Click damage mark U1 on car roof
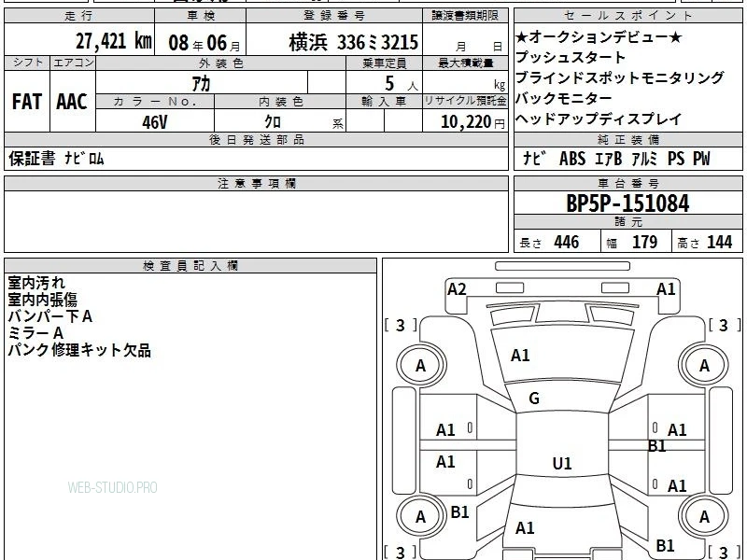Image resolution: width=747 pixels, height=560 pixels. 562,463
